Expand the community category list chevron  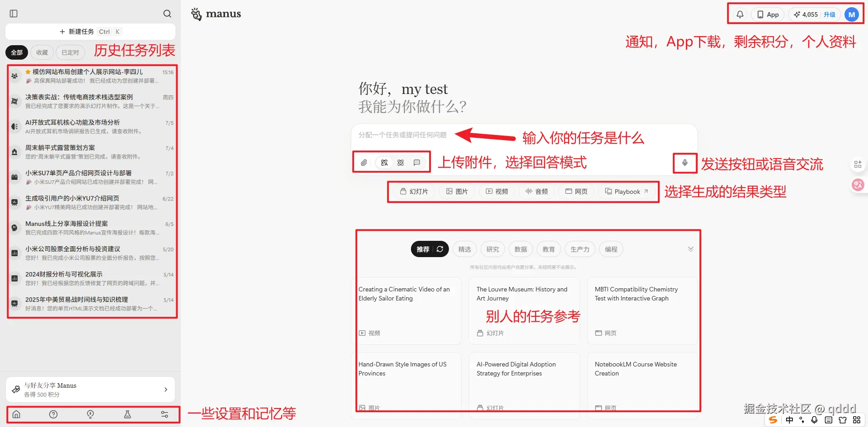pos(691,249)
